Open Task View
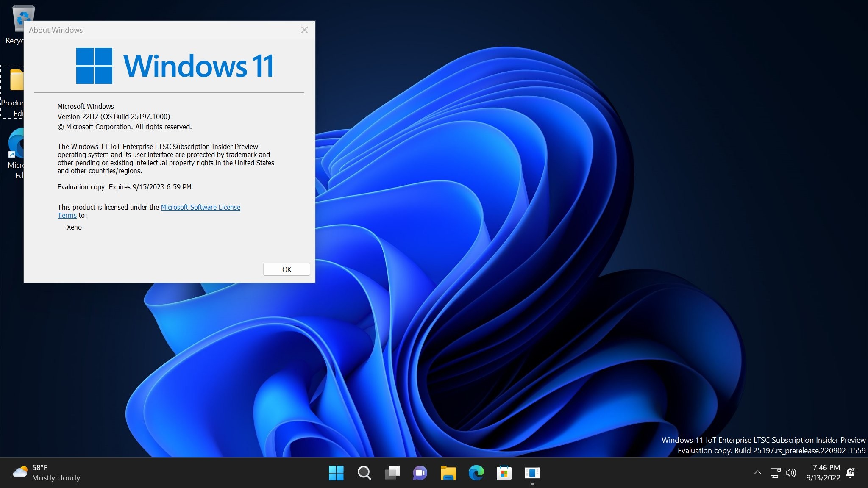This screenshot has width=868, height=488. pyautogui.click(x=392, y=473)
